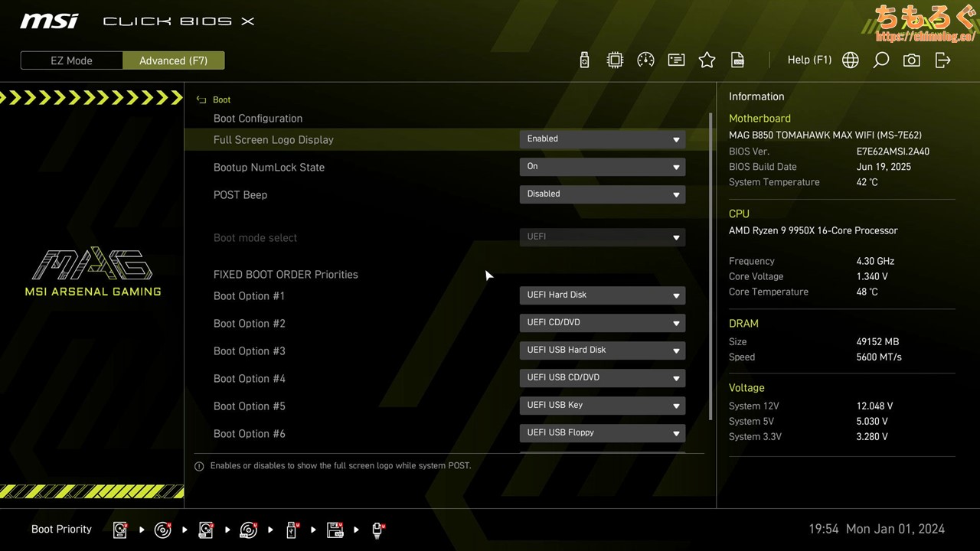980x551 pixels.
Task: Open the Favorites star icon
Action: tap(707, 60)
